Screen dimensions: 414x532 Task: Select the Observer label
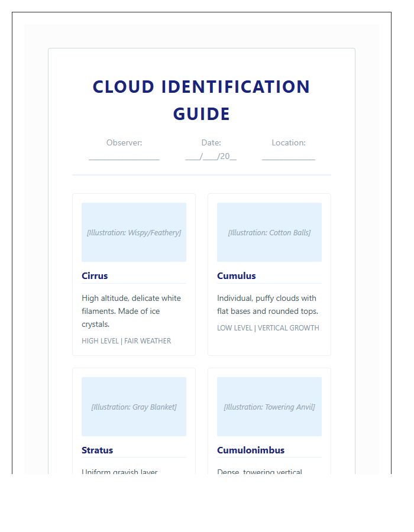(124, 142)
